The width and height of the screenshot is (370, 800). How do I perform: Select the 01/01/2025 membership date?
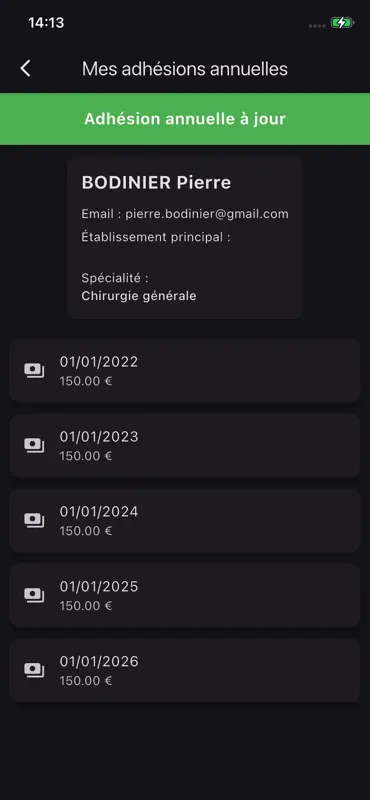point(99,587)
